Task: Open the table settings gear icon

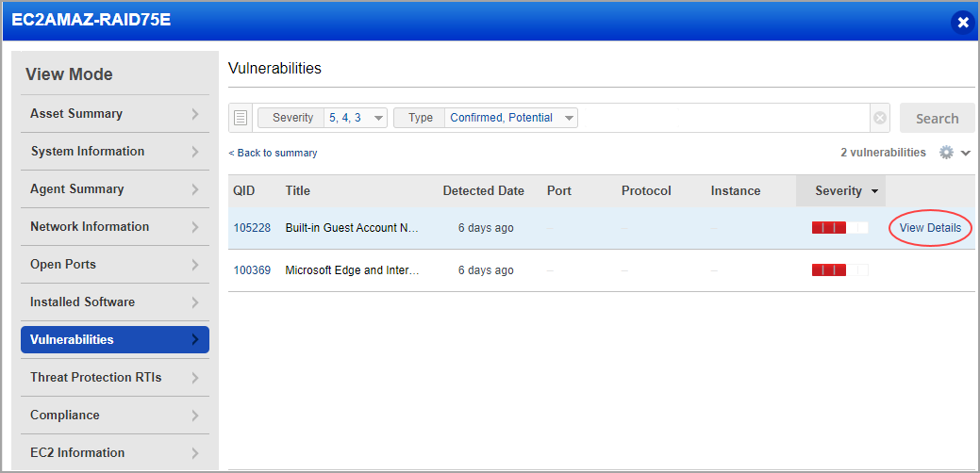Action: tap(947, 153)
